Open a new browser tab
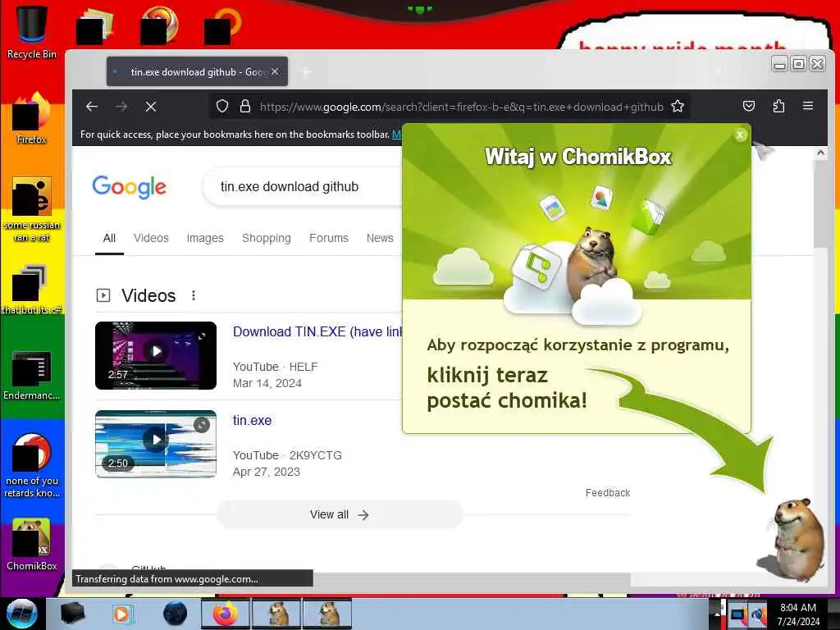840x630 pixels. click(x=306, y=71)
